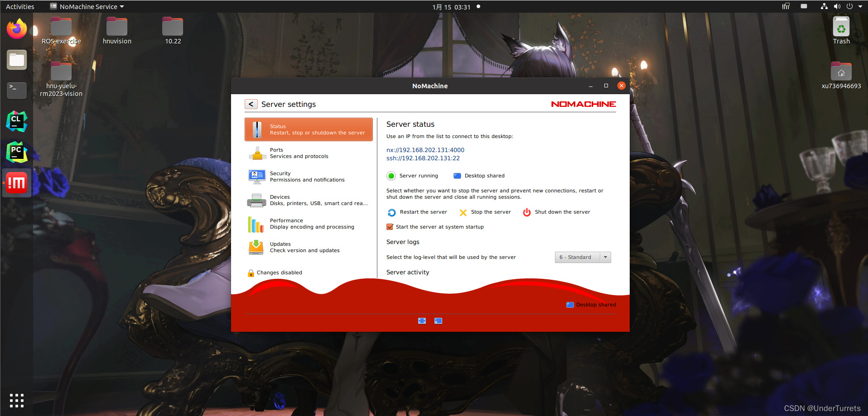
Task: Select the Trash desktop icon
Action: click(x=841, y=30)
